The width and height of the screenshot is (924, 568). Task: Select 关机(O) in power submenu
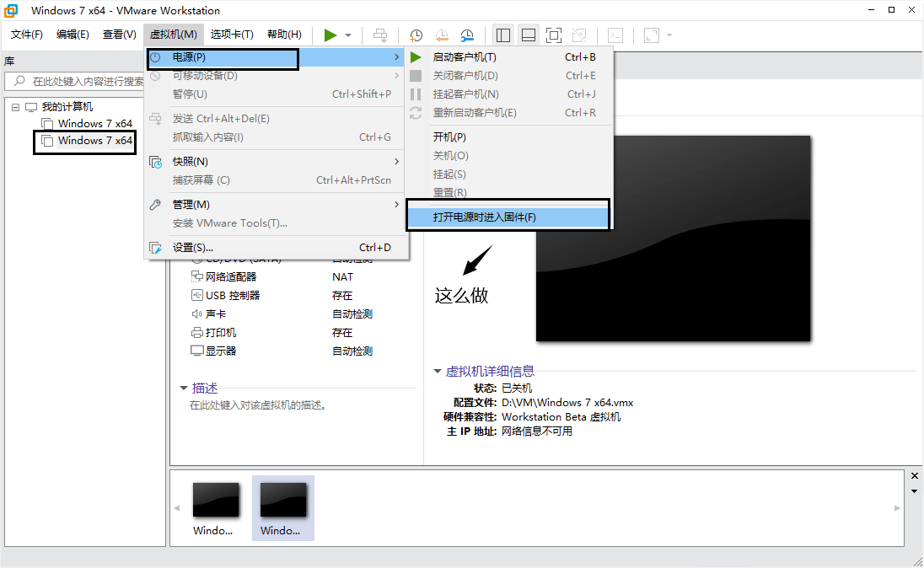pyautogui.click(x=510, y=156)
